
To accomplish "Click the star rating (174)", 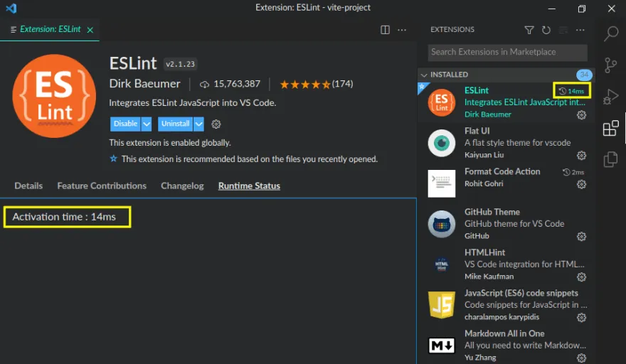I will point(316,84).
